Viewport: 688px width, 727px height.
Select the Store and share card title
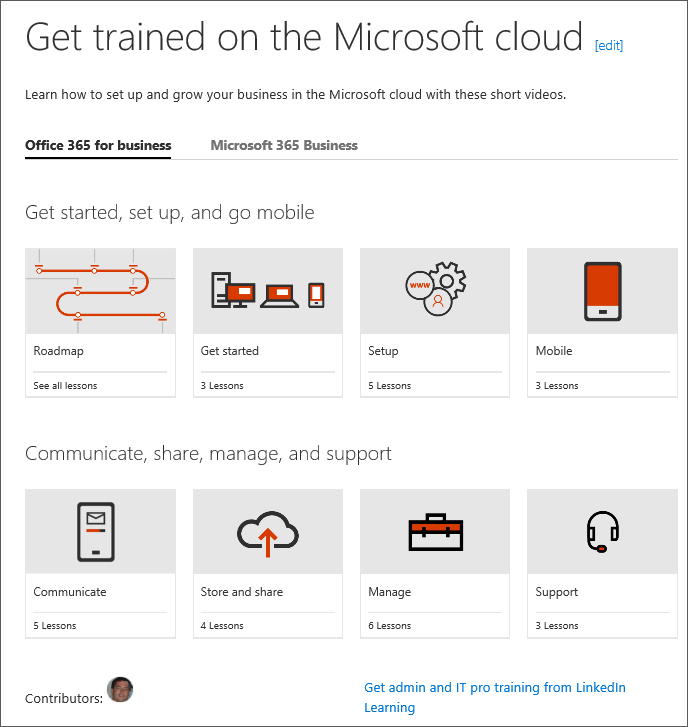(242, 592)
